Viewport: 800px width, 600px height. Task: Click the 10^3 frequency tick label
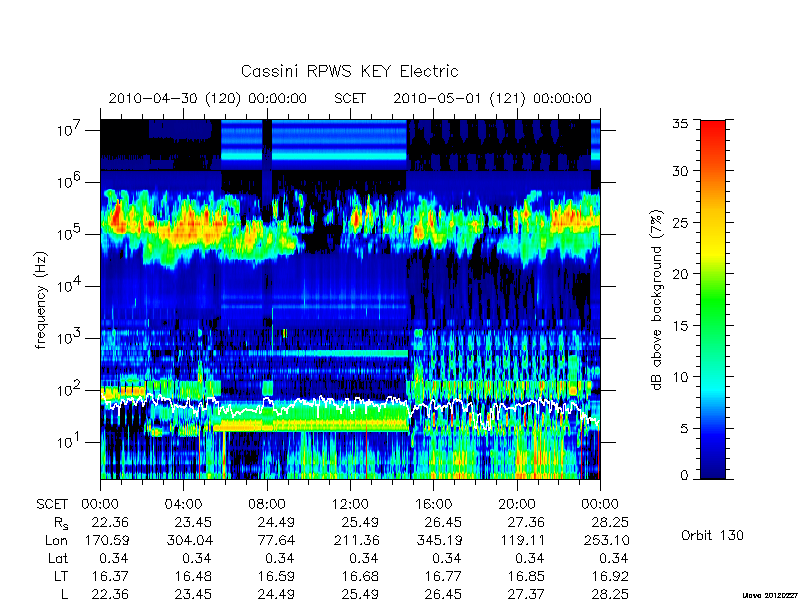69,338
